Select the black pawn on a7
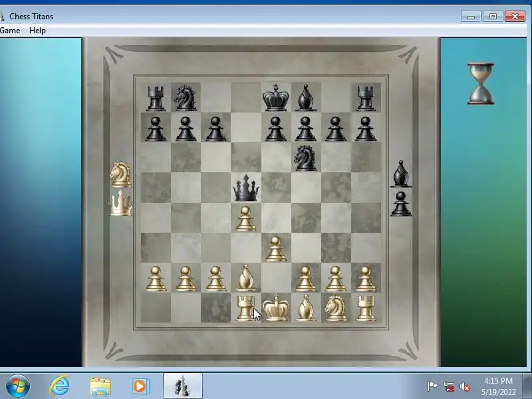This screenshot has height=399, width=532. tap(156, 129)
